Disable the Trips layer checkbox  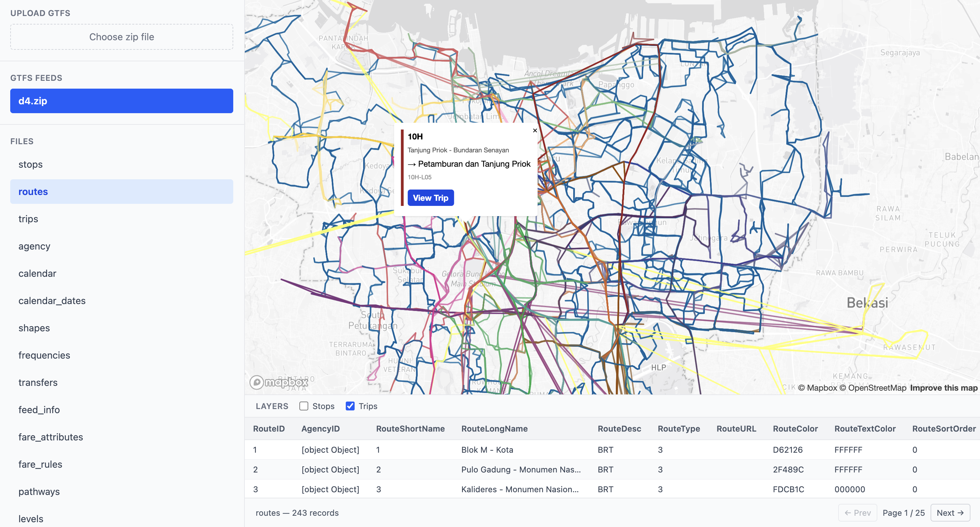click(x=350, y=406)
